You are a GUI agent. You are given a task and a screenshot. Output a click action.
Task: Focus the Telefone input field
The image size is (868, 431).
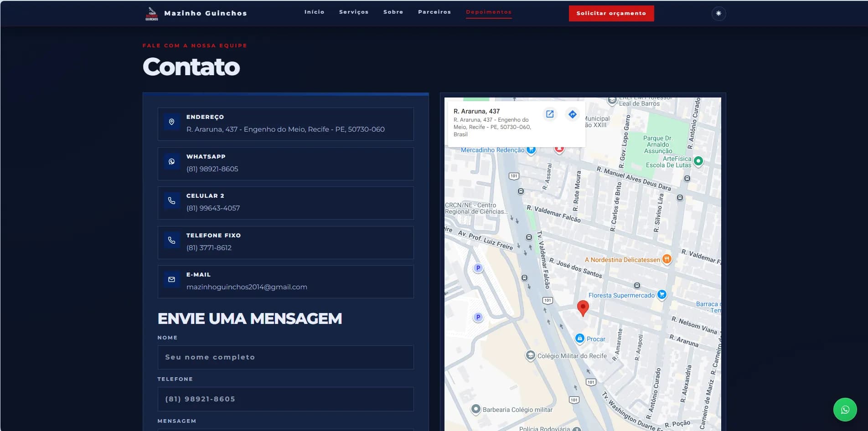tap(286, 399)
